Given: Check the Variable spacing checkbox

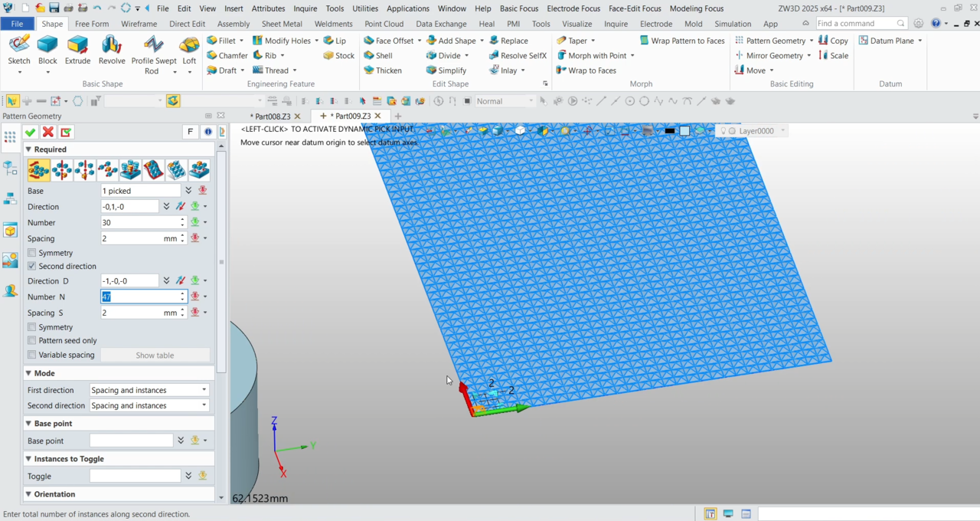Looking at the screenshot, I should tap(32, 356).
